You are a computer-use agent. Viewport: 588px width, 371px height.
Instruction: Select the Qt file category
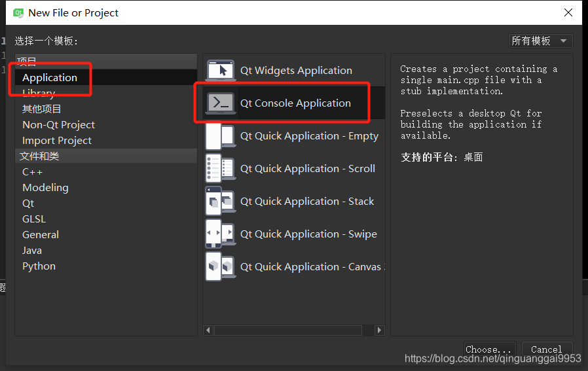pos(106,203)
